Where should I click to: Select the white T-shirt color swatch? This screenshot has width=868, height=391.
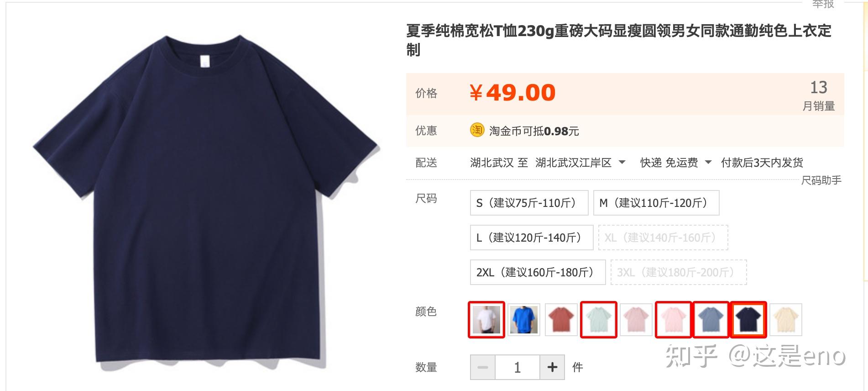coord(486,320)
